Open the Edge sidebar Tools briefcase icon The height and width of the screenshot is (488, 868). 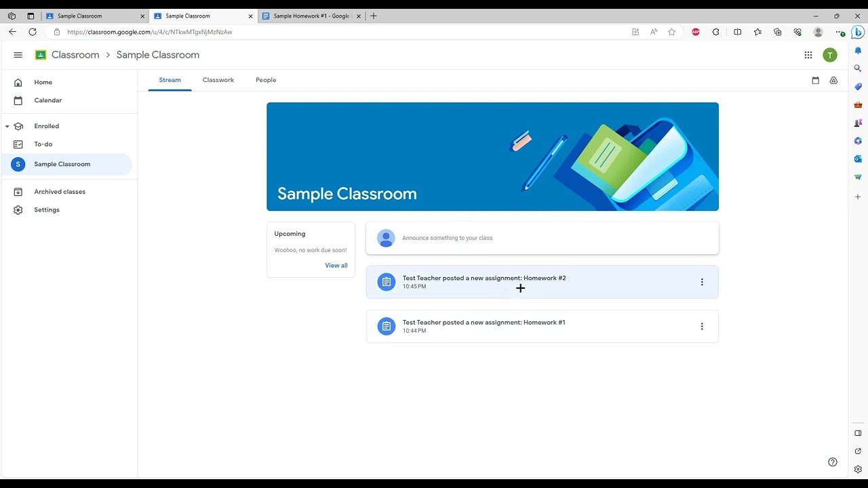pos(858,105)
